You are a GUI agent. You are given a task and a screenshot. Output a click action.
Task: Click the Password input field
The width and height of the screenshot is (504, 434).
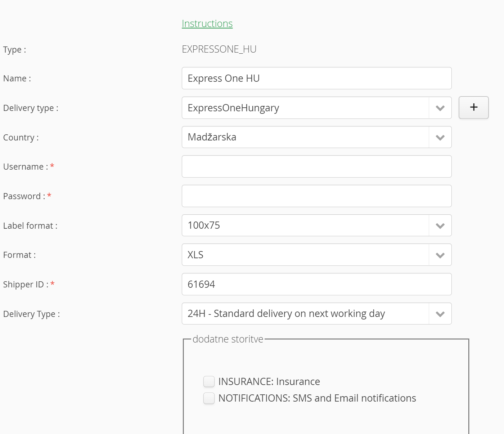[316, 196]
